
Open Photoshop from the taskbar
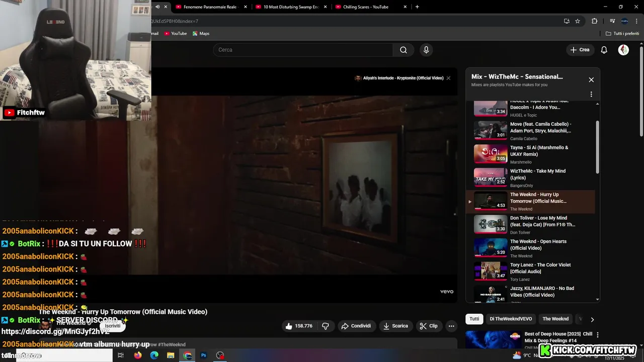tap(204, 355)
